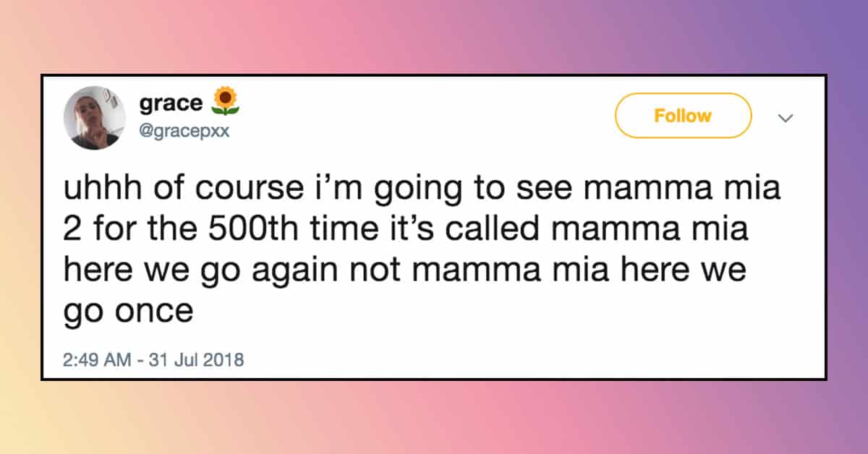Expand the tweet options chevron
This screenshot has width=868, height=454.
tap(786, 116)
